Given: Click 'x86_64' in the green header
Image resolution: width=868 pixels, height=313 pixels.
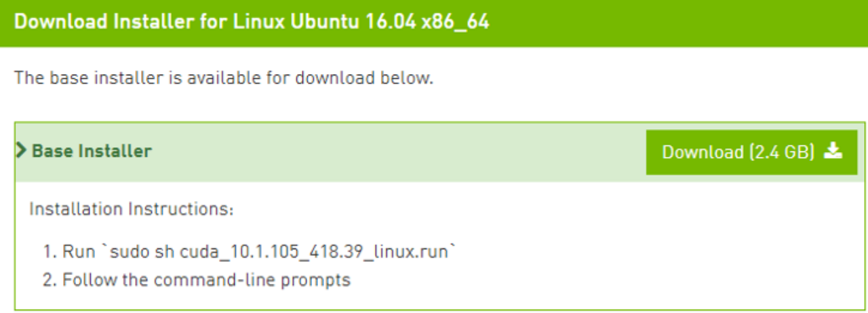Looking at the screenshot, I should pos(455,22).
